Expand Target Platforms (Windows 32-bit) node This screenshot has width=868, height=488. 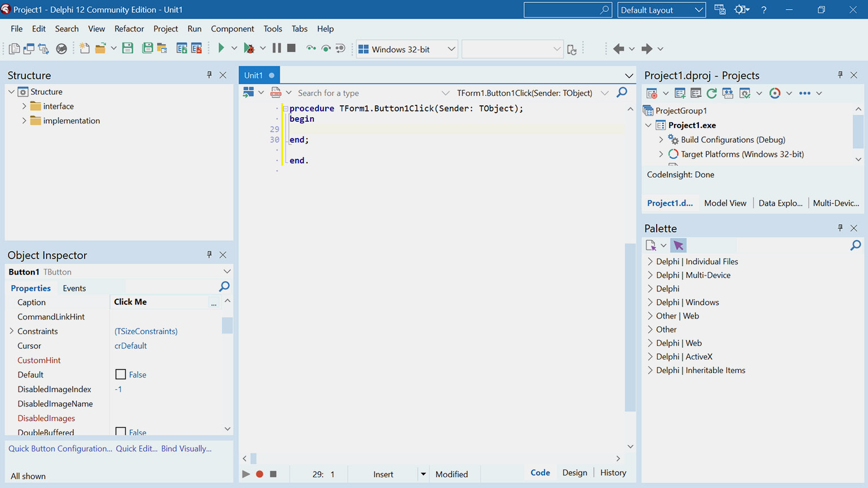click(661, 154)
